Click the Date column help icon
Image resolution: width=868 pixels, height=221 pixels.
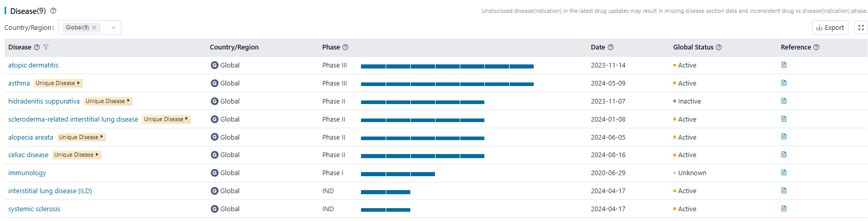611,47
